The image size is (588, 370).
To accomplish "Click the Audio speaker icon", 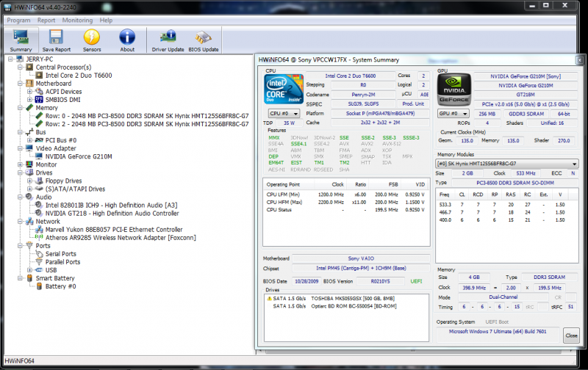I will tap(29, 197).
